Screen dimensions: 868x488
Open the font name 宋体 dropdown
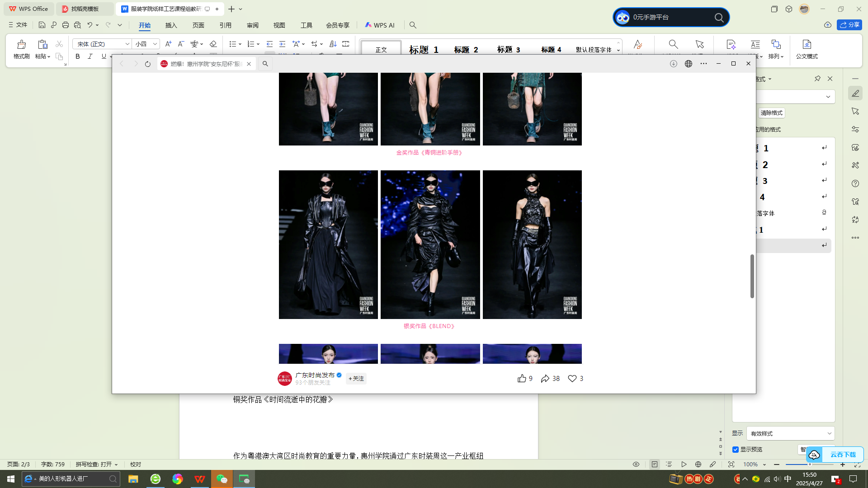coord(127,44)
